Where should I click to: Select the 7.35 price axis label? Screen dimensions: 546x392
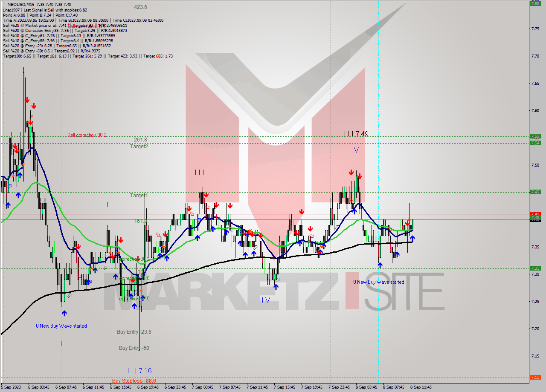point(535,247)
